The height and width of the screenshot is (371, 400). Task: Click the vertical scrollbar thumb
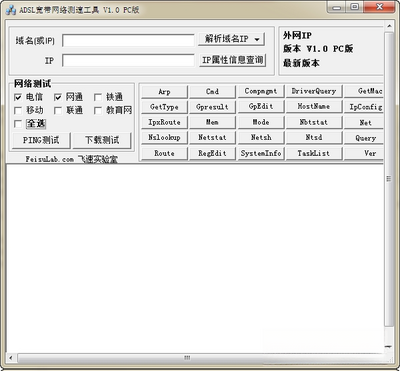tap(389, 179)
